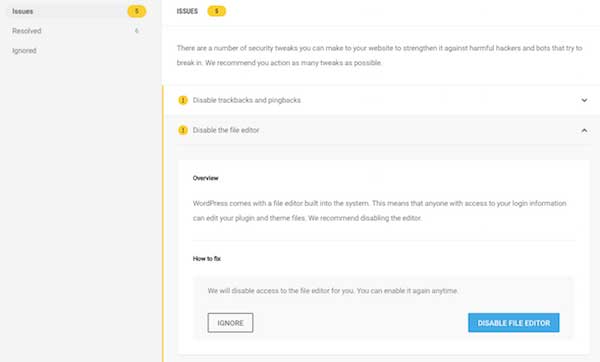
Task: Click the ISSUES heading label
Action: [x=187, y=11]
